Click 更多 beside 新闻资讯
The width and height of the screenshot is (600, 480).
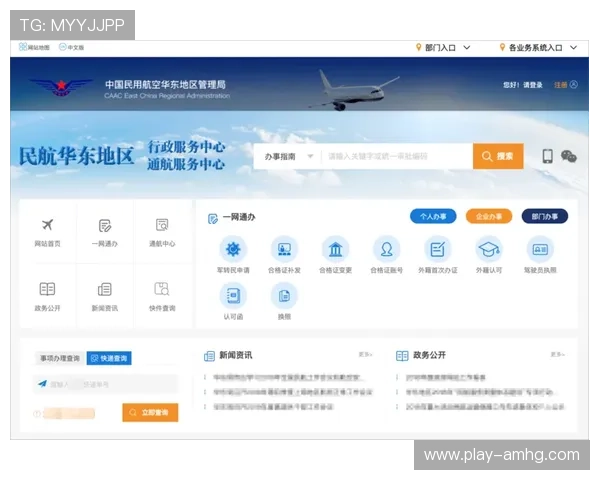click(x=365, y=354)
